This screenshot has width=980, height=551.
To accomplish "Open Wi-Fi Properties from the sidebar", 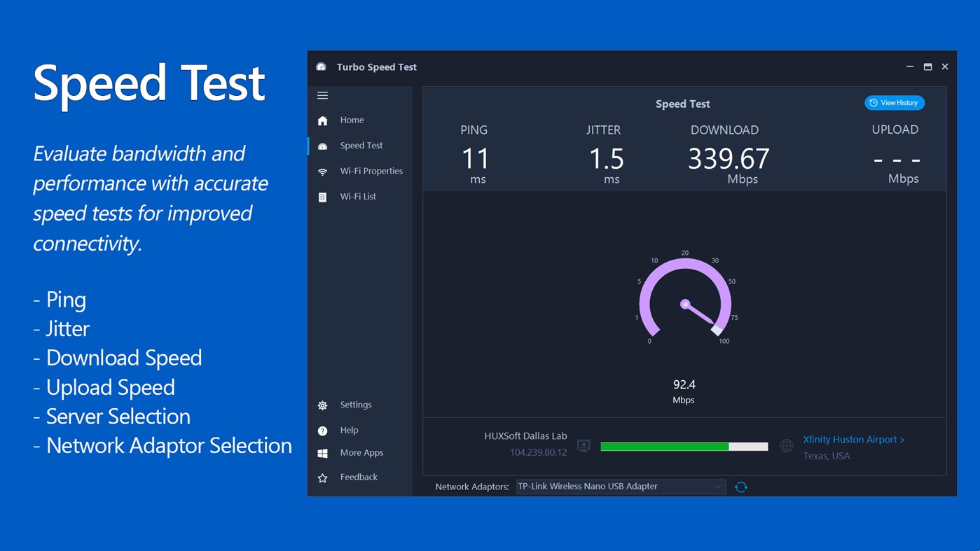I will 371,170.
